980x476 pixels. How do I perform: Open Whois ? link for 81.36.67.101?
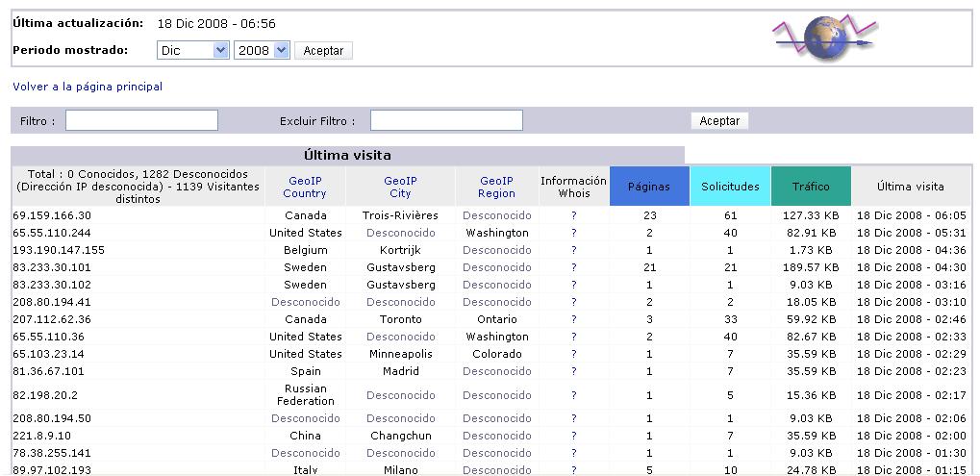573,371
